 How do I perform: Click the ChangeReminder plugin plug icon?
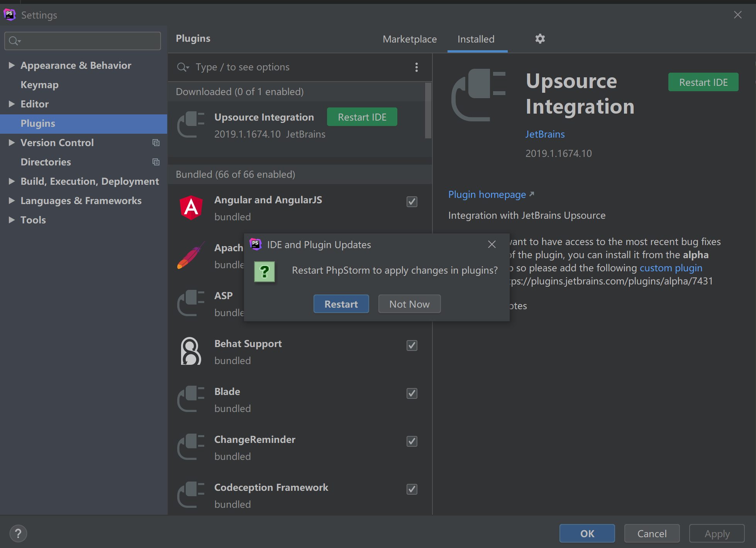pyautogui.click(x=191, y=447)
